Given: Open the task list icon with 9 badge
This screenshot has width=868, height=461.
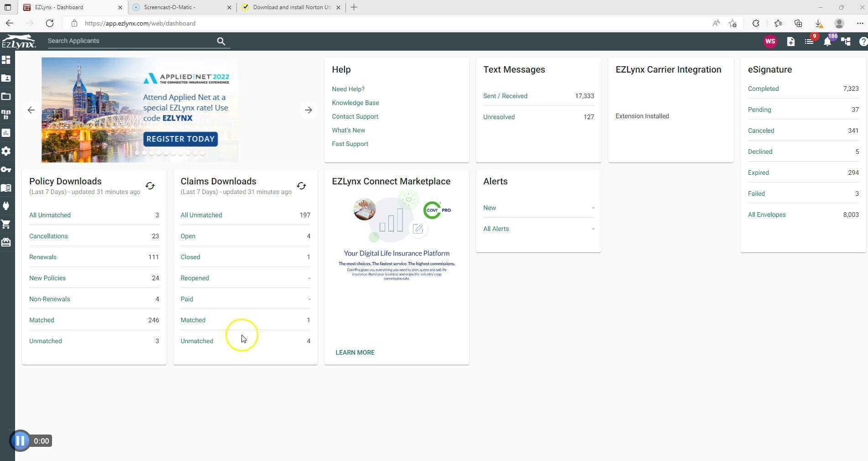Looking at the screenshot, I should [809, 42].
